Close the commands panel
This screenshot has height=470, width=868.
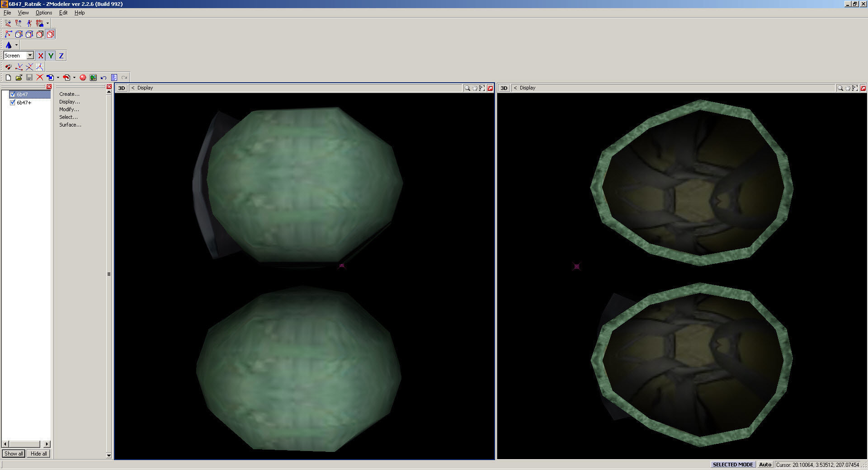109,86
